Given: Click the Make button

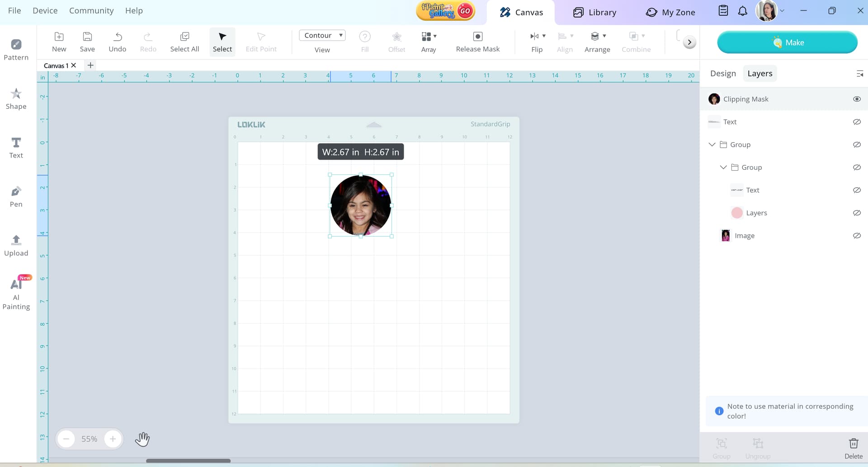Looking at the screenshot, I should [x=787, y=42].
